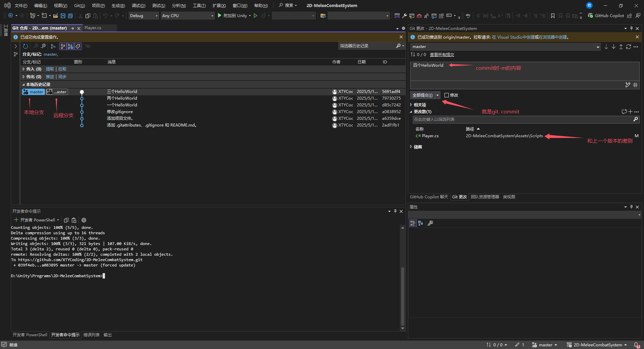
Task: Toggle auto-hide pin on Git 更改 panel
Action: [x=631, y=29]
